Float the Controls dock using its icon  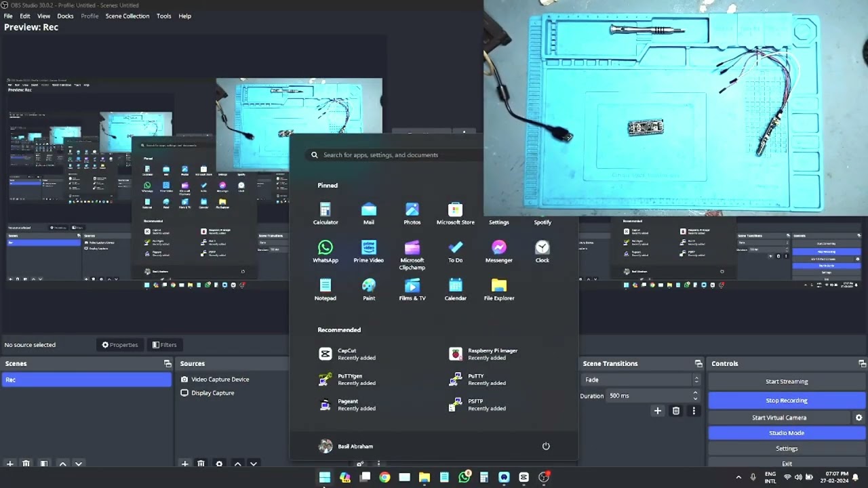[x=862, y=364]
